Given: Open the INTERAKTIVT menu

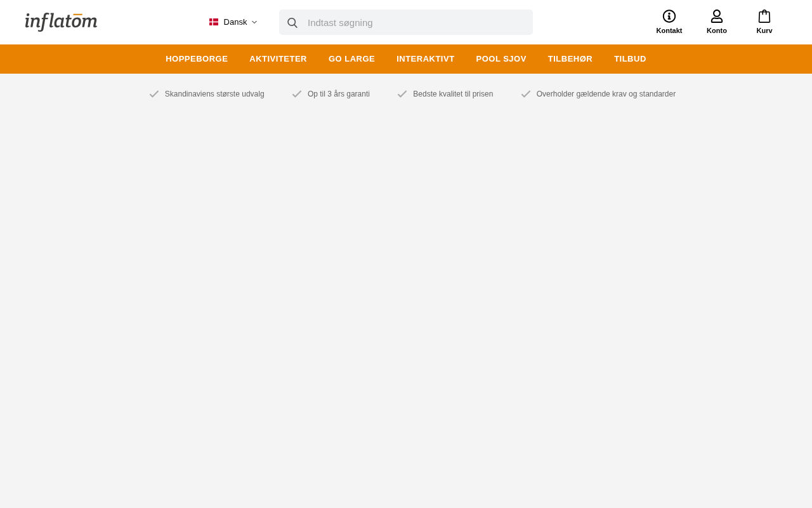Looking at the screenshot, I should [x=426, y=59].
